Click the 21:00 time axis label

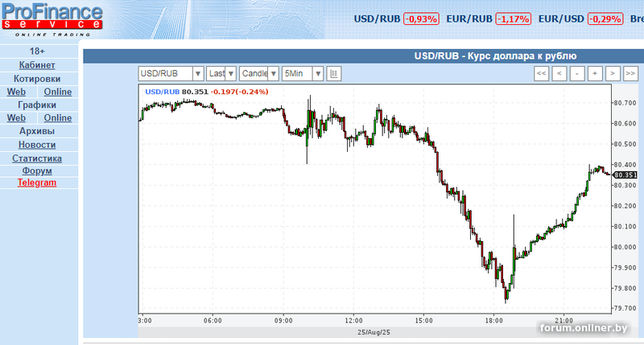(564, 321)
